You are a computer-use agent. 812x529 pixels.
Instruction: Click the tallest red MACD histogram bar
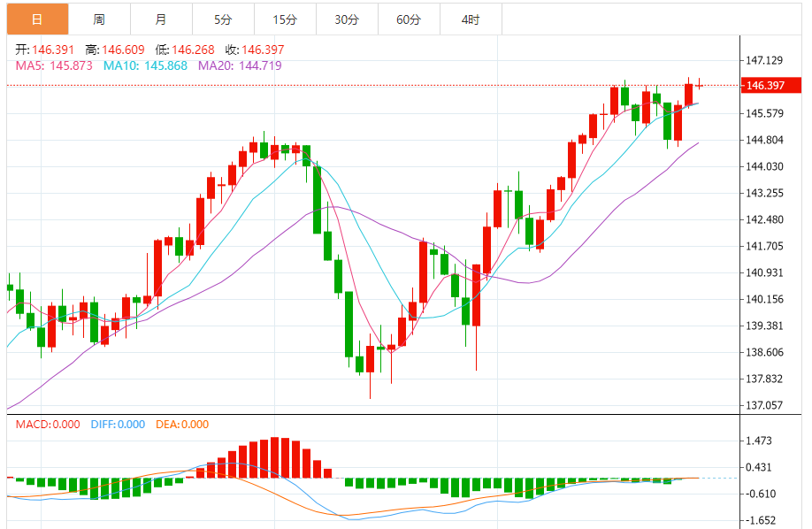(x=274, y=457)
